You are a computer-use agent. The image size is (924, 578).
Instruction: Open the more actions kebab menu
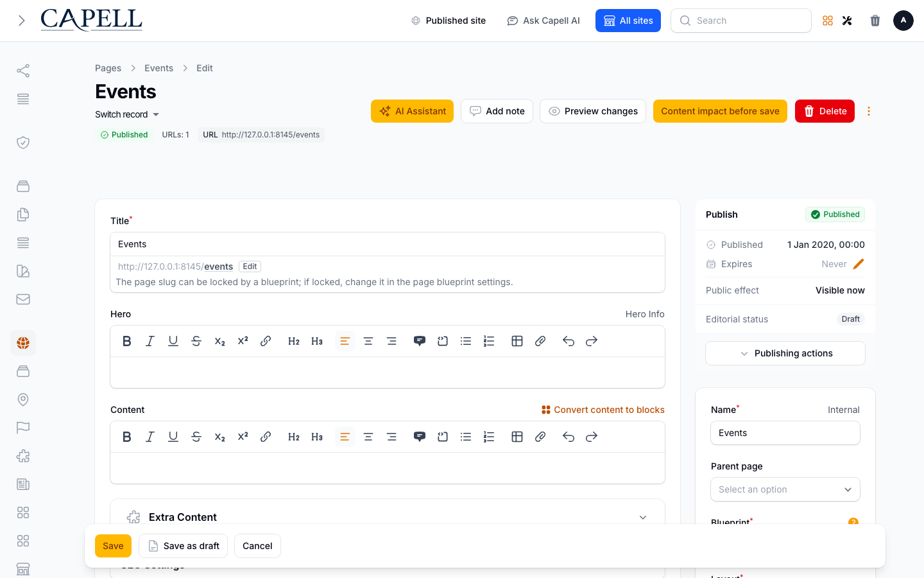coord(869,111)
